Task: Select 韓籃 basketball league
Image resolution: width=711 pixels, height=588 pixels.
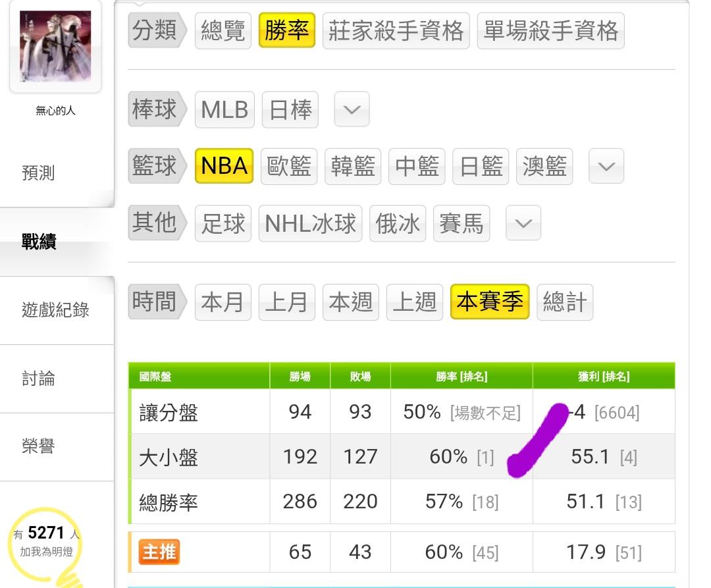Action: pos(353,167)
